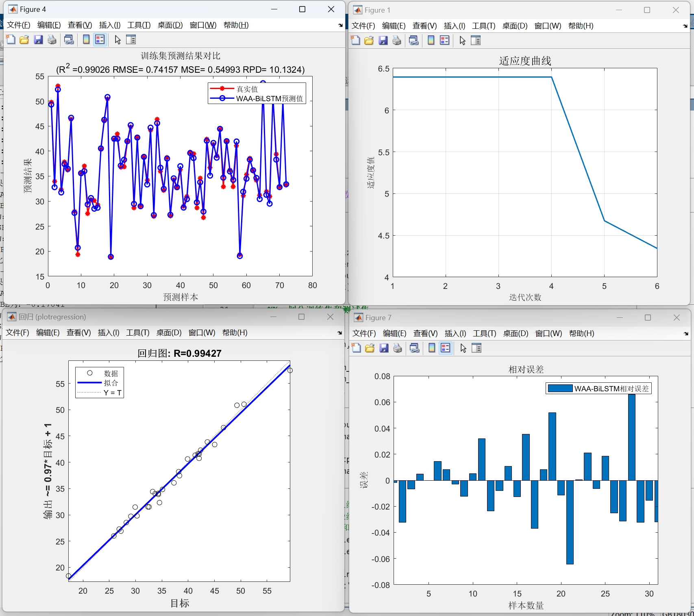
Task: Open Property Inspector in Figure 1 toolbar
Action: tap(476, 40)
